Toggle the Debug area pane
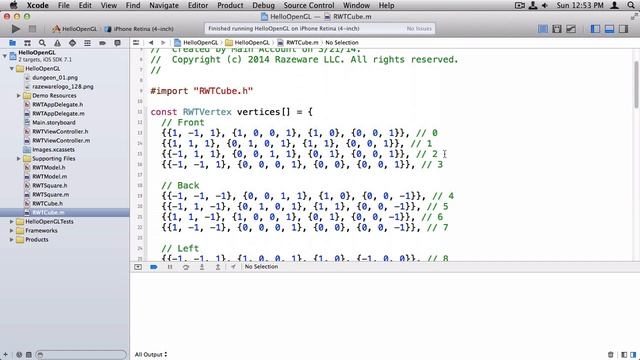This screenshot has width=640, height=360. (x=609, y=29)
